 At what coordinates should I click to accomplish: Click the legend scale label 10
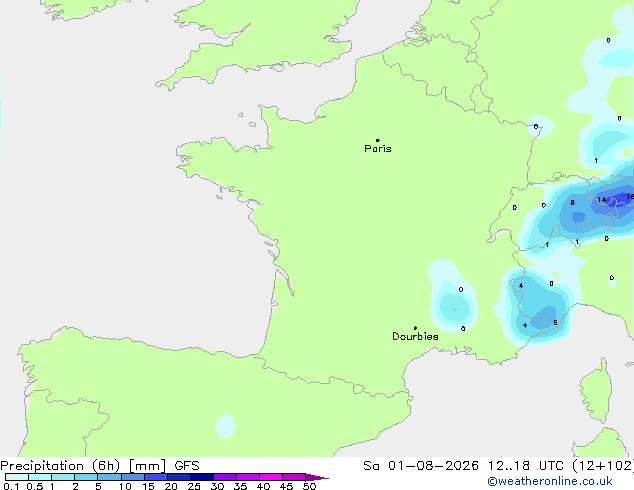pyautogui.click(x=125, y=486)
